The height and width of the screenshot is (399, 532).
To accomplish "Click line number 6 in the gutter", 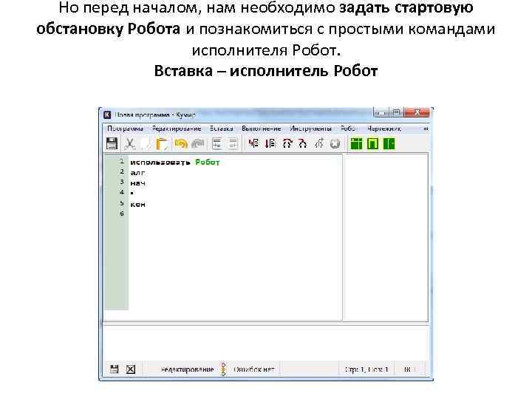I will point(122,214).
